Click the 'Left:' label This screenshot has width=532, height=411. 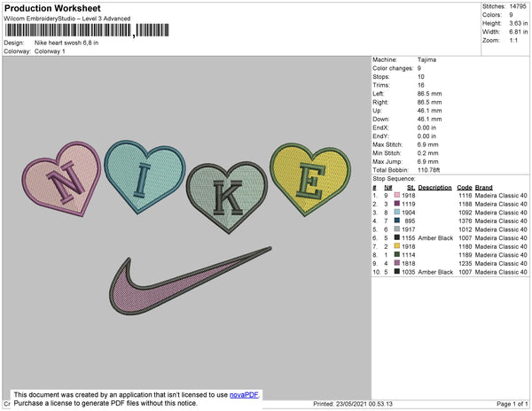pos(379,94)
